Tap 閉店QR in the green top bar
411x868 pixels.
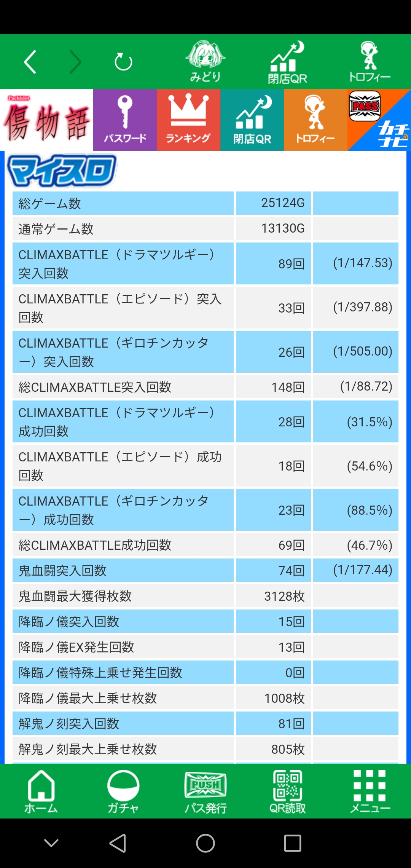point(287,62)
